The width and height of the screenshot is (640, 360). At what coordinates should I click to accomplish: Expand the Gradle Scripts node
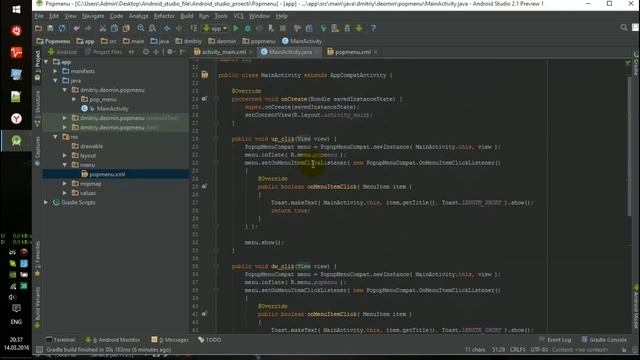coord(46,202)
